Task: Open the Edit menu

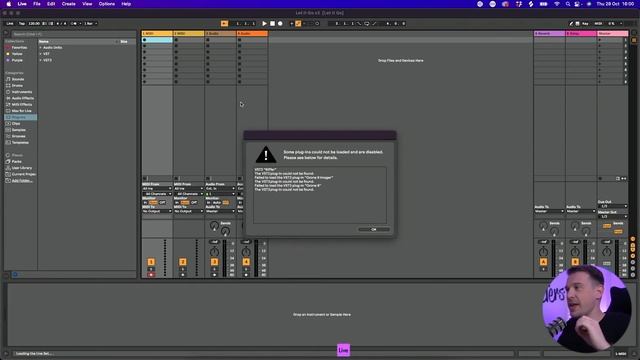Action: coord(51,4)
